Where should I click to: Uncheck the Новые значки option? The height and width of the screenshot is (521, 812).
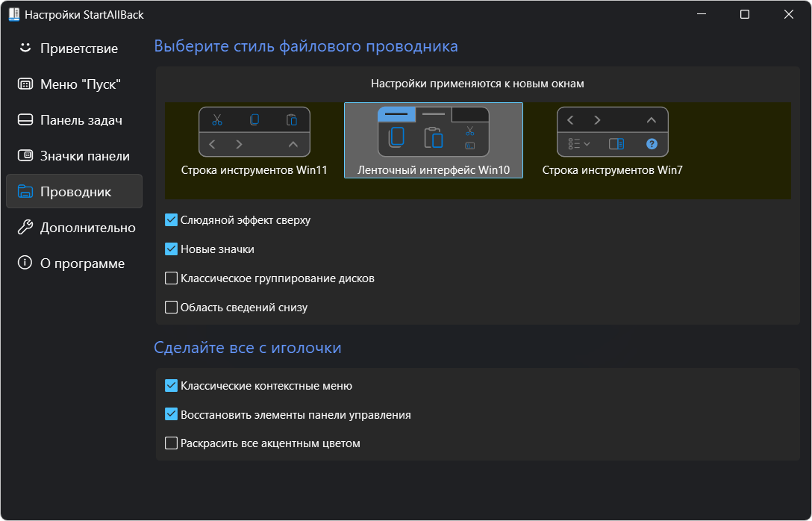coord(171,249)
